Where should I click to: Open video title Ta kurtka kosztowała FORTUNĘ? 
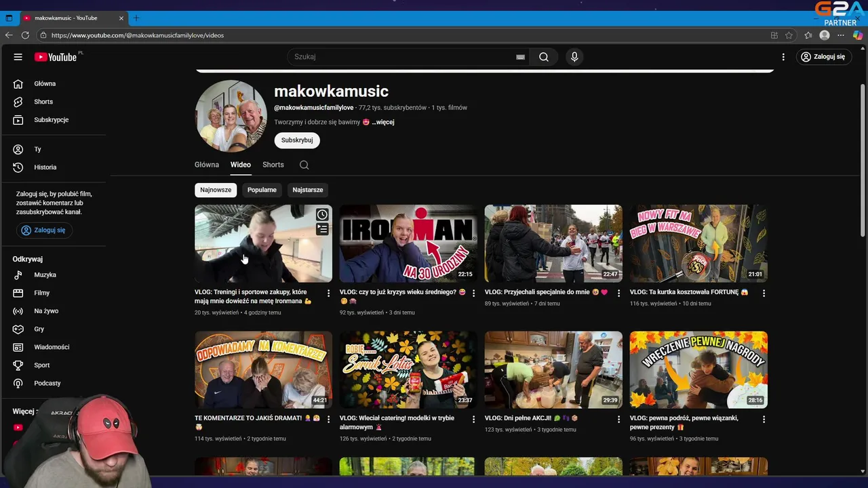tap(689, 292)
